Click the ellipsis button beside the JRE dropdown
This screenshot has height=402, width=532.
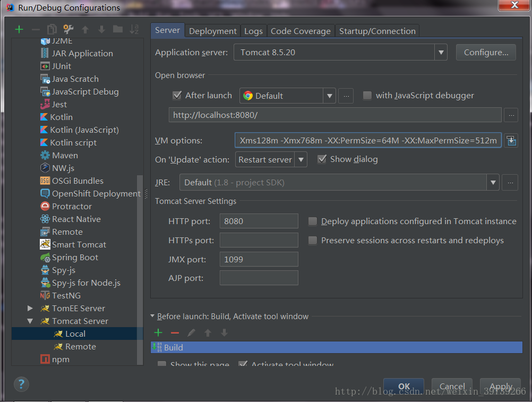point(510,183)
